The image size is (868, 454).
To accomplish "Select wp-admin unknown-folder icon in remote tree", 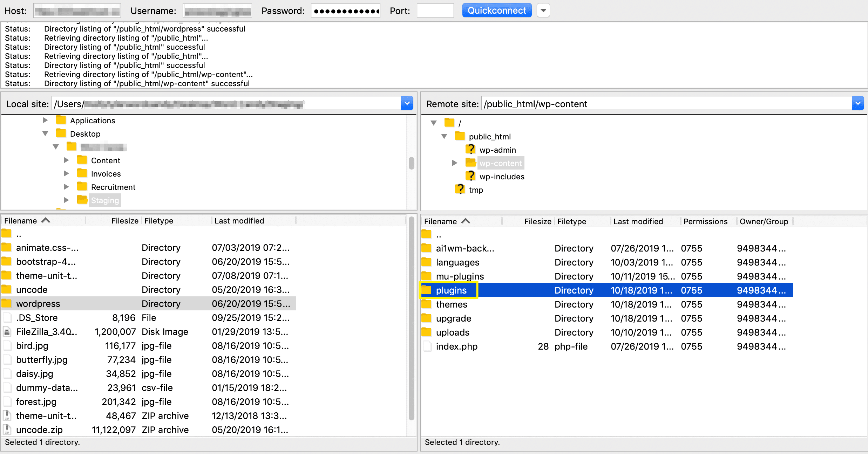I will (470, 149).
